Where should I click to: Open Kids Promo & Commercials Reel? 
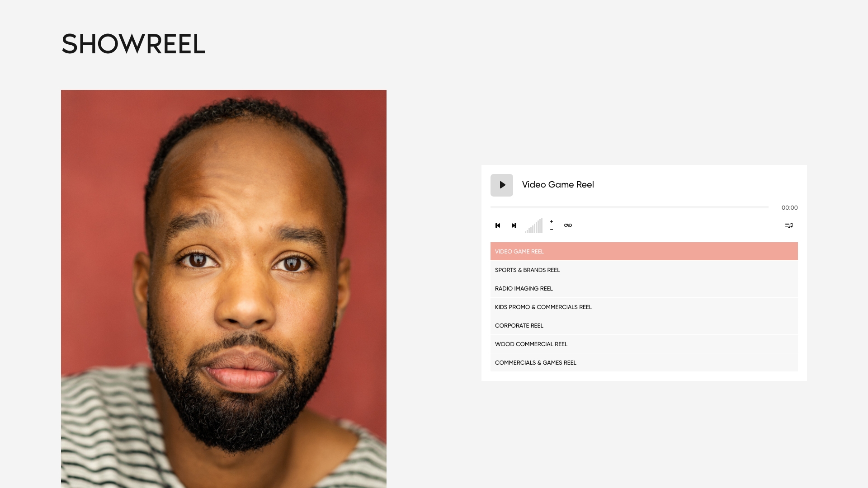644,307
